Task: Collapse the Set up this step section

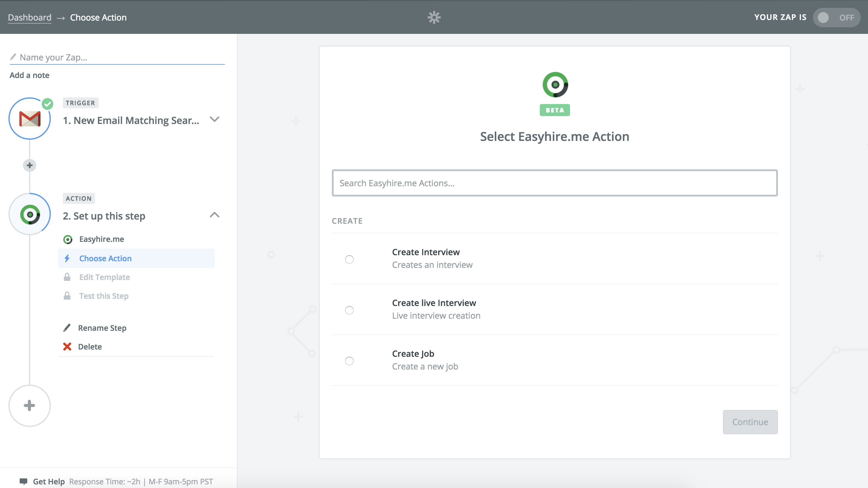Action: (214, 215)
